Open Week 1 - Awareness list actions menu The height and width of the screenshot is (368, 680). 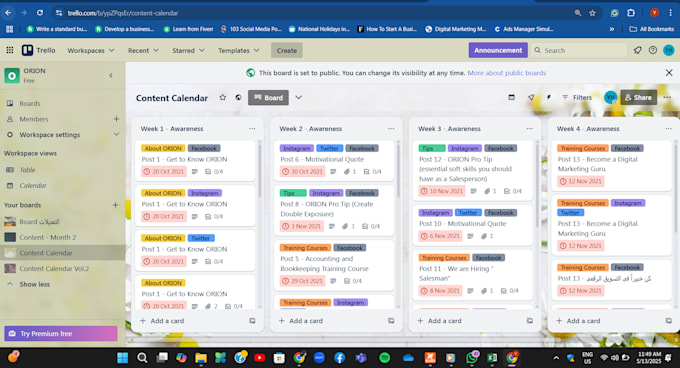coord(252,129)
